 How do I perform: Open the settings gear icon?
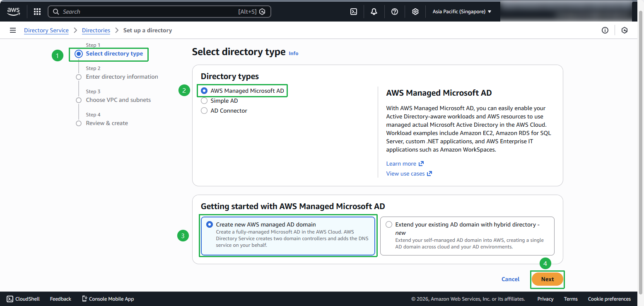pos(415,12)
